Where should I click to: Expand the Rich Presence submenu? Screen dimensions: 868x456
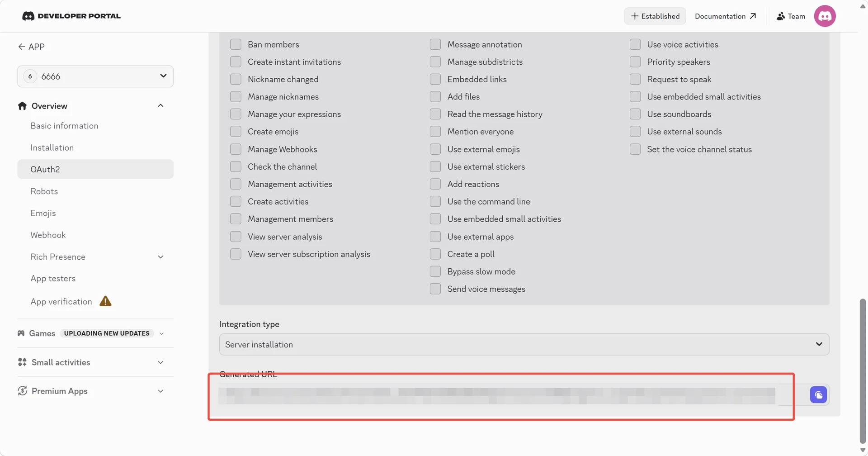coord(160,257)
